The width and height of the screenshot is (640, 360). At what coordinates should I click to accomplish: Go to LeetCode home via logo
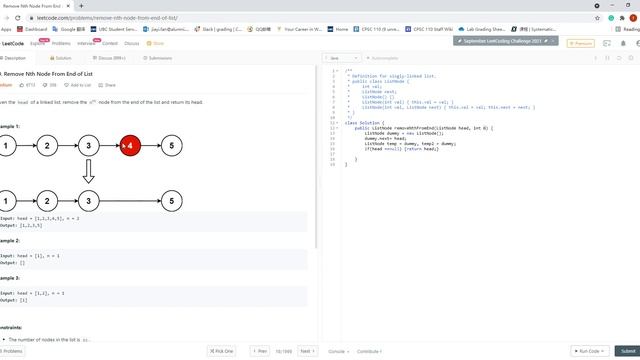[12, 43]
